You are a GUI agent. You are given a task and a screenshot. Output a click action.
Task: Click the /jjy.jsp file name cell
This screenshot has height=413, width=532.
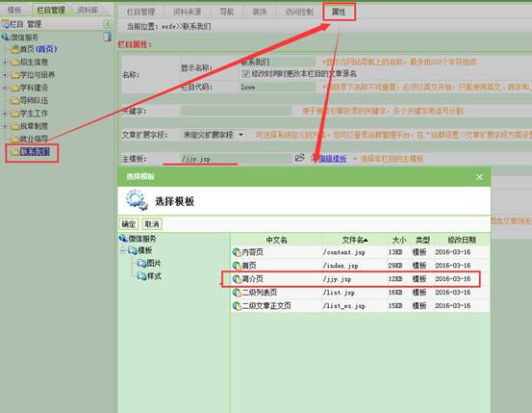pos(337,279)
